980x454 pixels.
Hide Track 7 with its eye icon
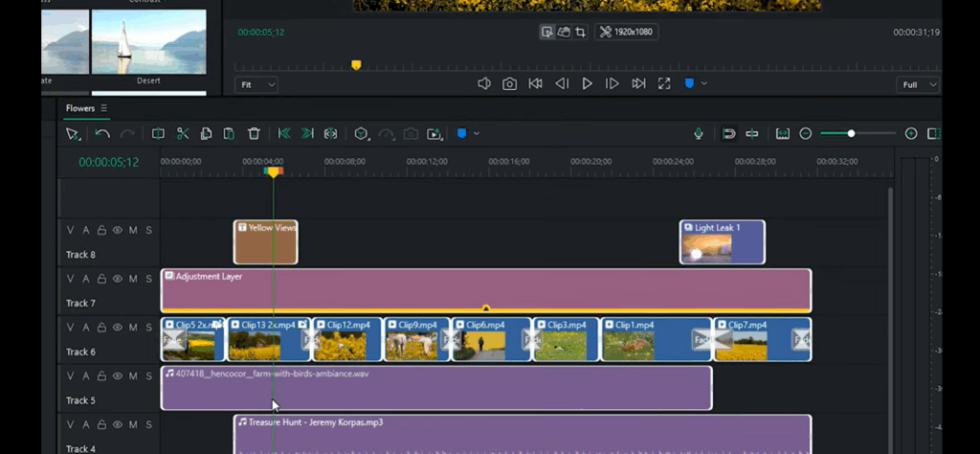coord(118,279)
